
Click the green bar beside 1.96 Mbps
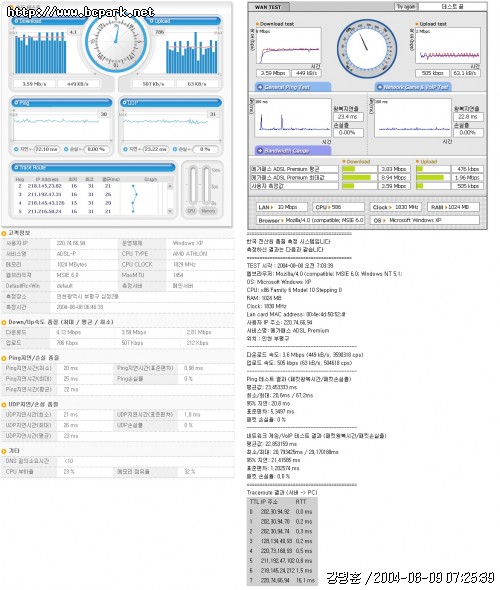[430, 178]
